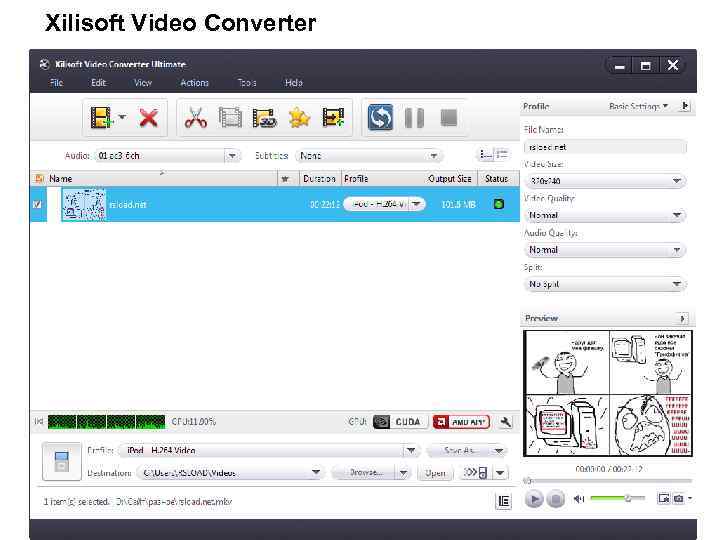Viewport: 720px width, 540px height.
Task: Toggle the AMD APP acceleration button
Action: click(461, 422)
